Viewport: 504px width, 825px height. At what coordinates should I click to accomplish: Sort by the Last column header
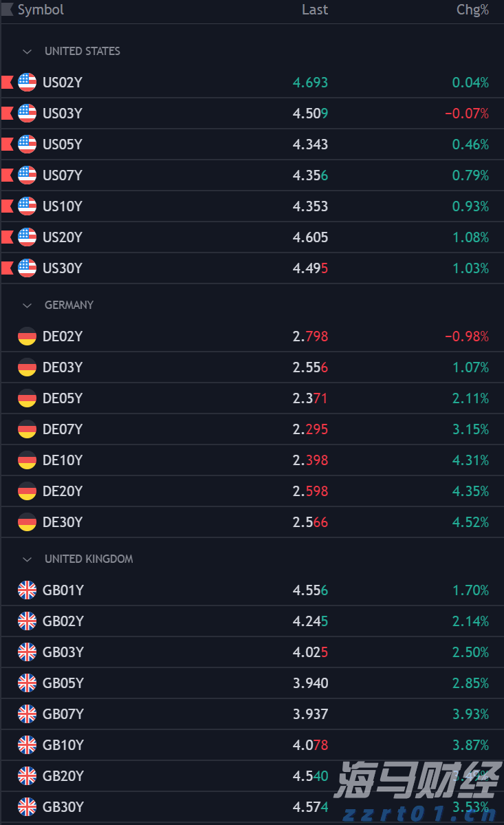pyautogui.click(x=315, y=10)
